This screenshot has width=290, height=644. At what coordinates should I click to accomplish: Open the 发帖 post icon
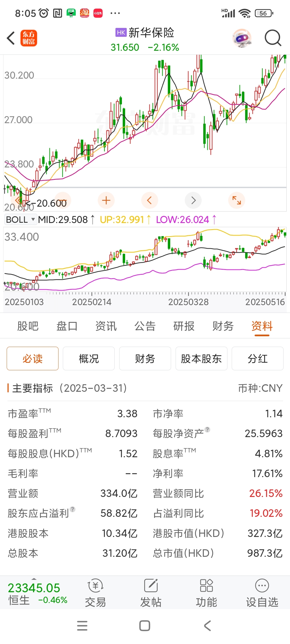click(151, 593)
